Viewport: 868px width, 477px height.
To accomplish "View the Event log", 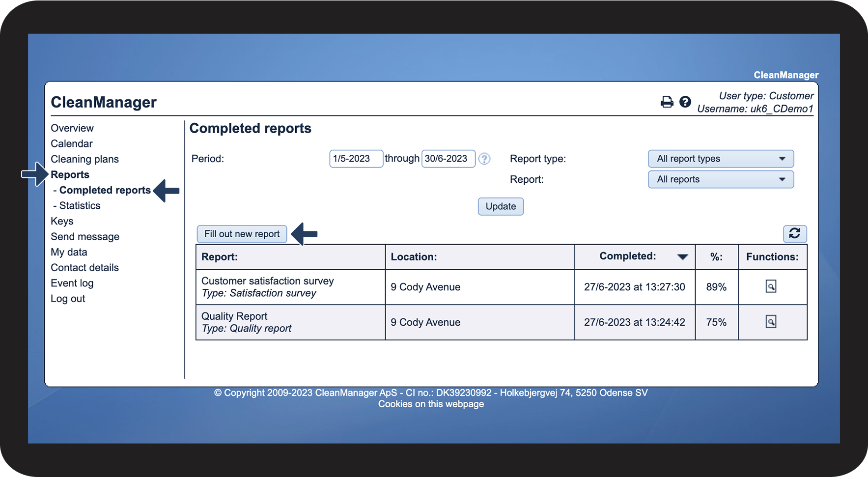I will pyautogui.click(x=72, y=283).
